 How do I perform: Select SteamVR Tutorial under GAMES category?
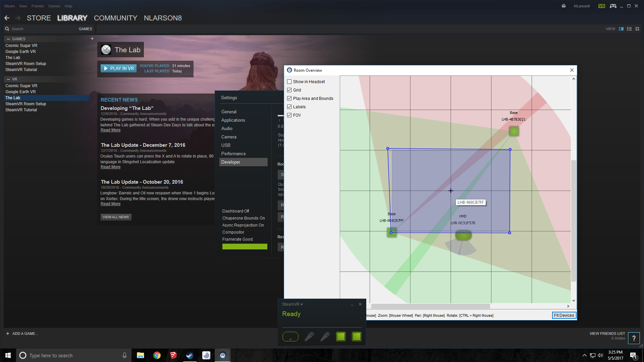point(21,70)
